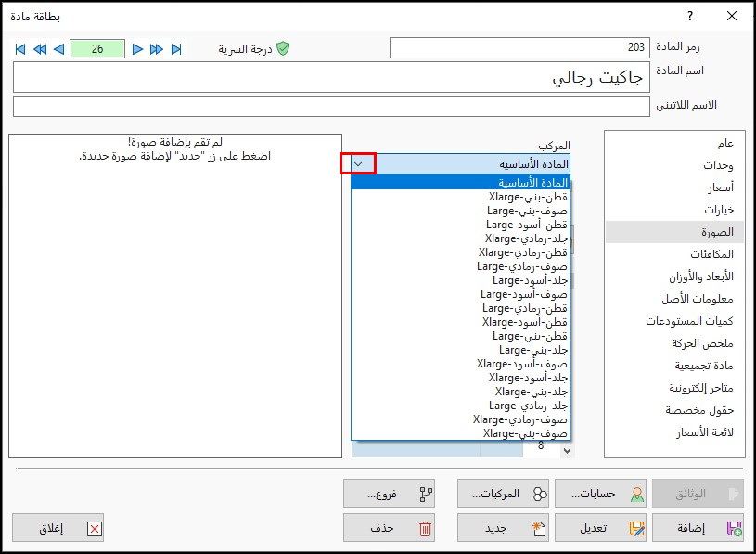This screenshot has width=756, height=554.
Task: Go to the previous record
Action: pos(58,49)
